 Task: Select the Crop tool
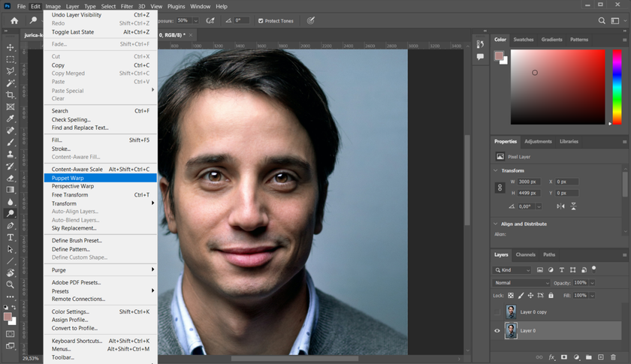point(11,95)
